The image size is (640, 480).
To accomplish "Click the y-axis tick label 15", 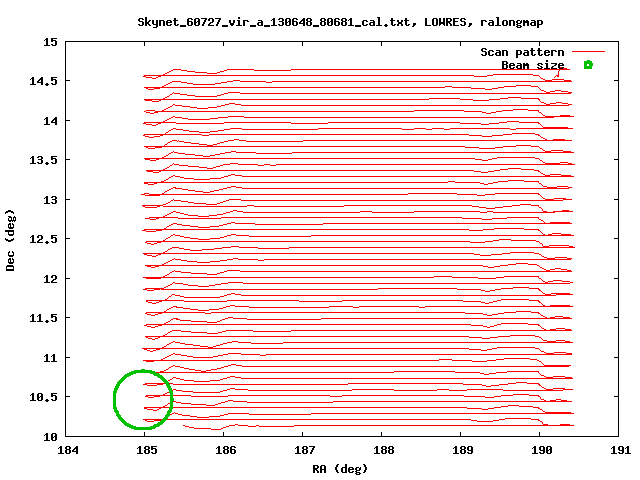I will click(x=50, y=42).
